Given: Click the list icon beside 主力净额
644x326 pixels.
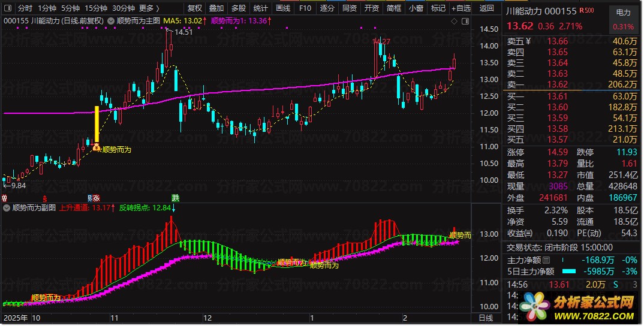Looking at the screenshot, I should pos(546,260).
